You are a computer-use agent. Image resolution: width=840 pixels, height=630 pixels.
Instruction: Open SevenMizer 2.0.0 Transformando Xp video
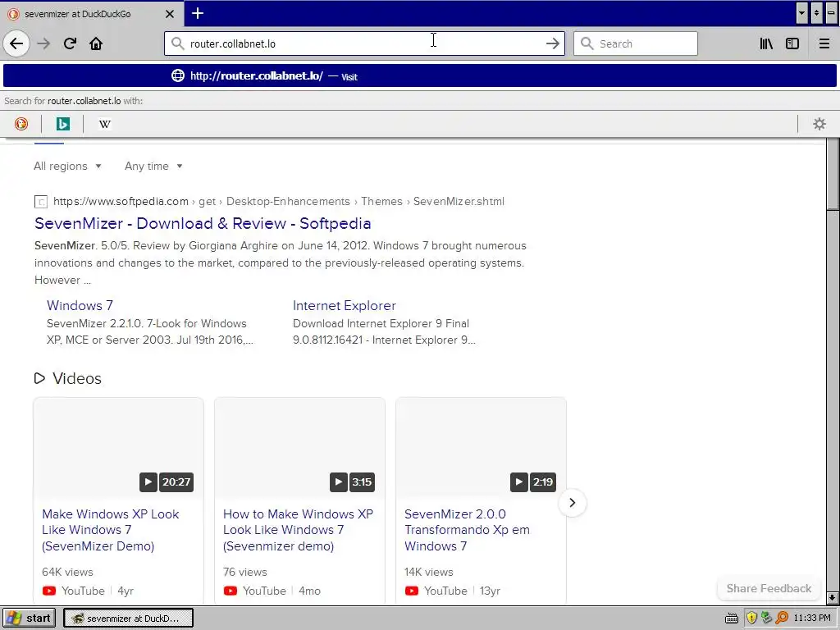467,530
